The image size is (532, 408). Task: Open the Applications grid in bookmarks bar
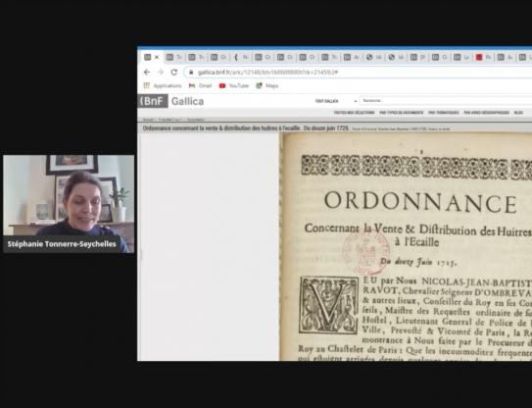point(163,85)
